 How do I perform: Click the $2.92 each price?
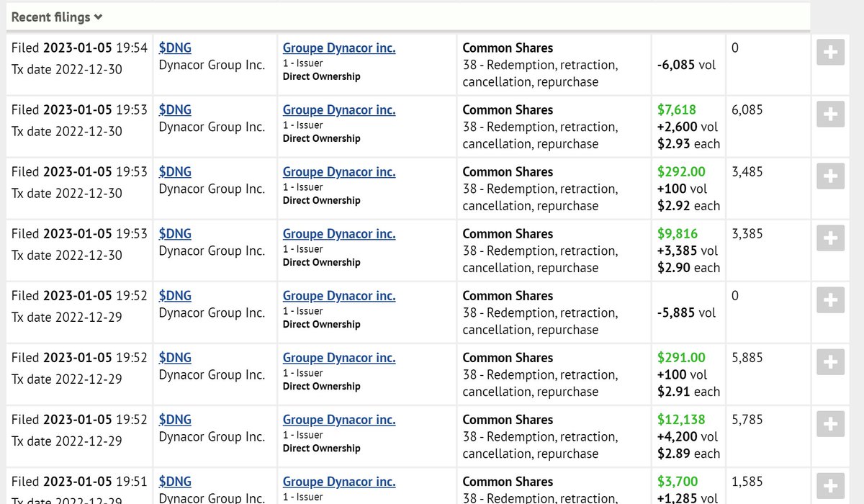[x=688, y=206]
